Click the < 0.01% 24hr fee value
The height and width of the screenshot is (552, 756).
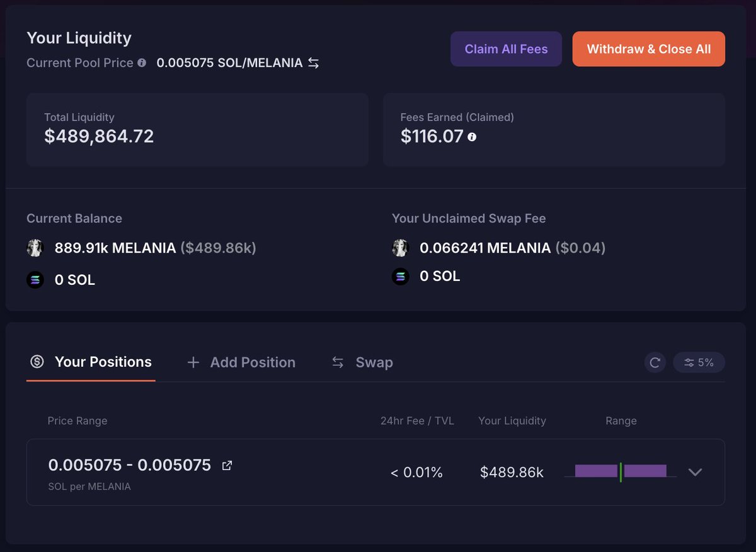[416, 472]
